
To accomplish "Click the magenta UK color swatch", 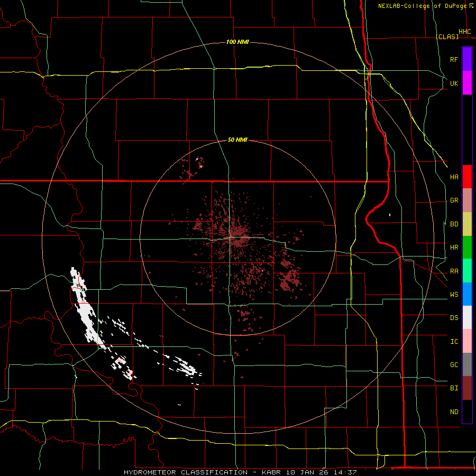I will click(x=467, y=83).
